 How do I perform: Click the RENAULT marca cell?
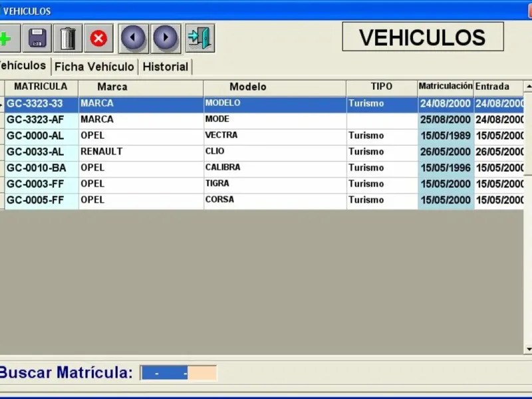[141, 152]
